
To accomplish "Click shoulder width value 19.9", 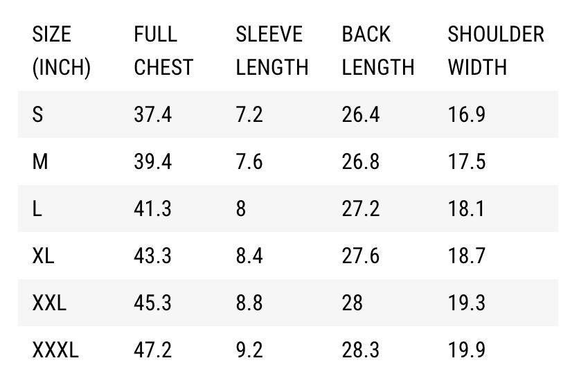I will pyautogui.click(x=467, y=350).
